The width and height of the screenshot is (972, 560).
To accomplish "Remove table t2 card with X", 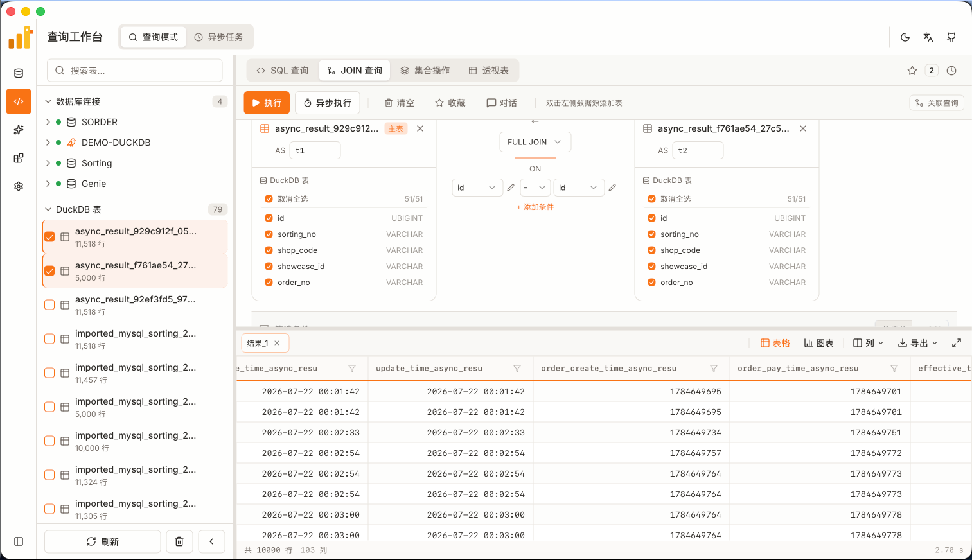I will coord(803,128).
